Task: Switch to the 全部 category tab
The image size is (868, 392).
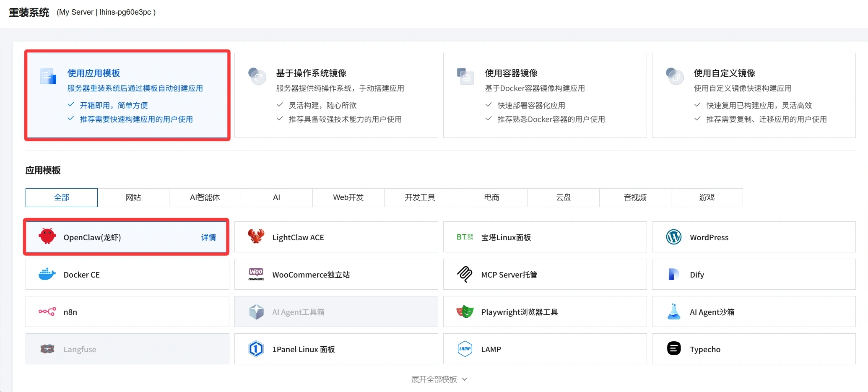Action: [62, 197]
